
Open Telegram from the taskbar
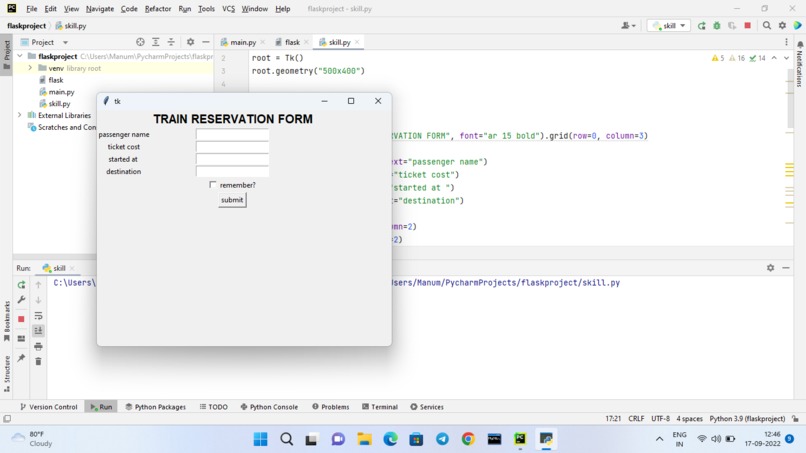tap(442, 439)
